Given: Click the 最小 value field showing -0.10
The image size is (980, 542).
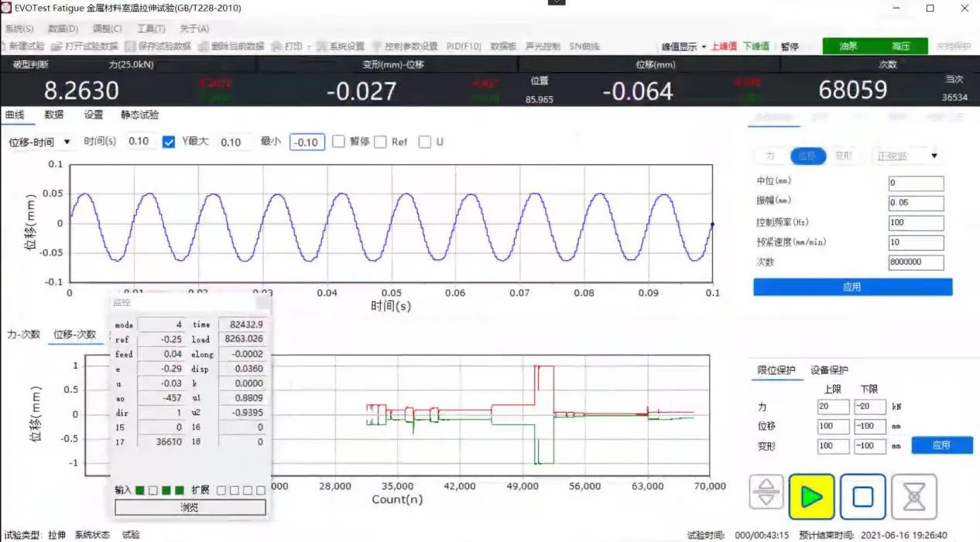Looking at the screenshot, I should (x=307, y=142).
